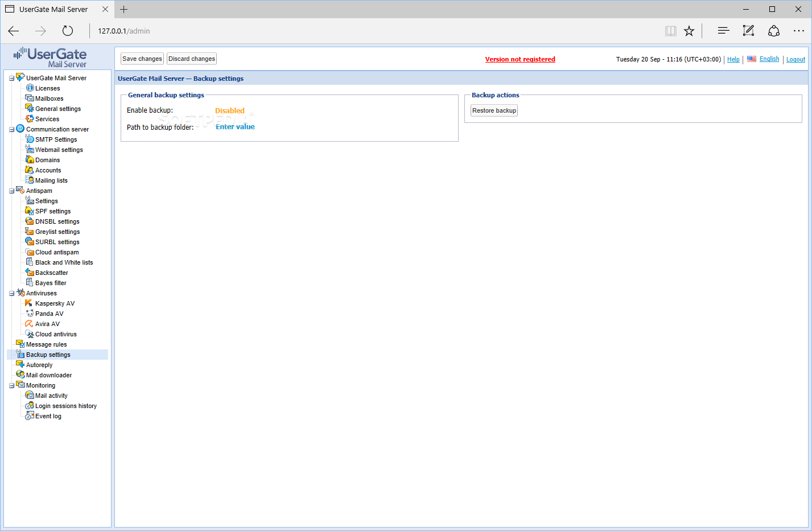
Task: Click the US flag language icon
Action: (752, 59)
